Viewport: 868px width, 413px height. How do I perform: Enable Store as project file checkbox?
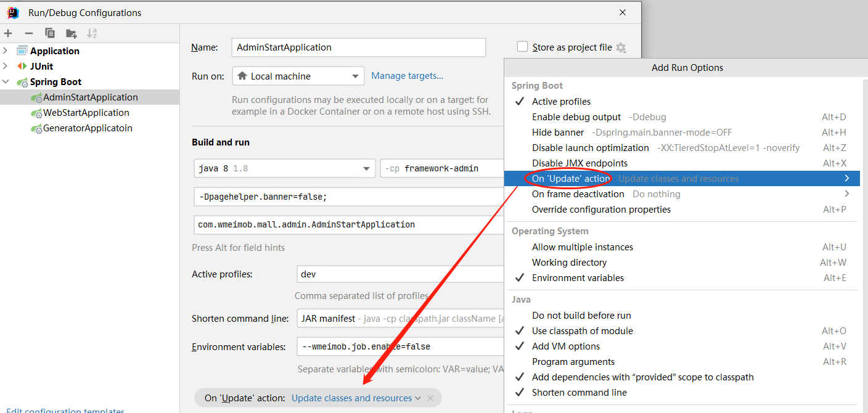(x=523, y=47)
